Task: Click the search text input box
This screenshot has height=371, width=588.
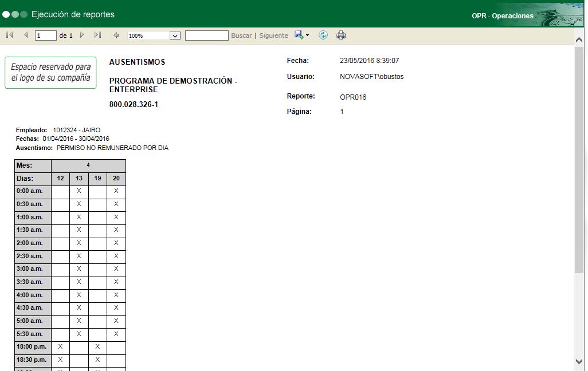Action: [207, 35]
